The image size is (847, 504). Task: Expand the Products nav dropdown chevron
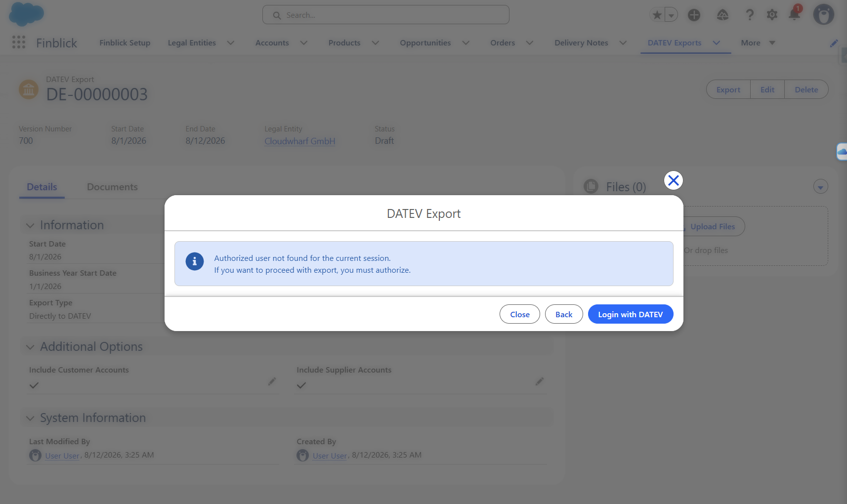point(376,43)
